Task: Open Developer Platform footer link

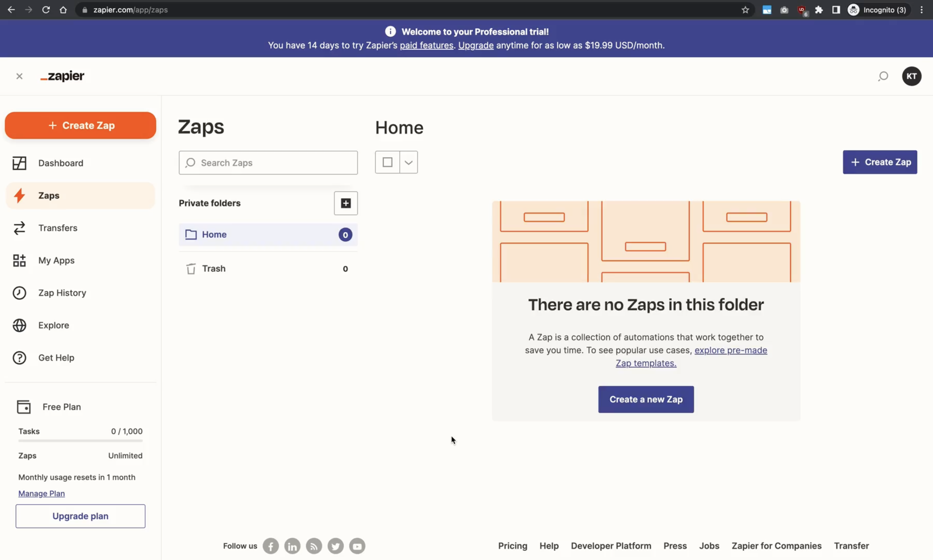Action: pyautogui.click(x=611, y=546)
